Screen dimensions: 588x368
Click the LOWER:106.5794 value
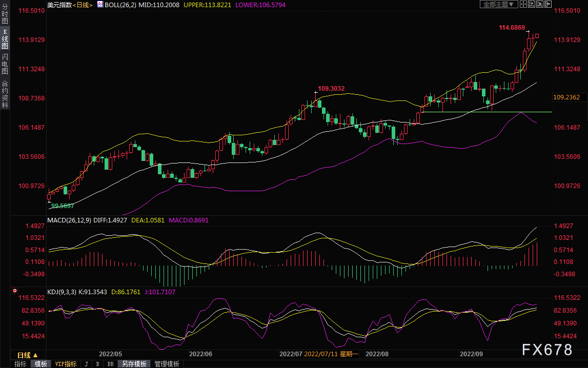click(260, 5)
